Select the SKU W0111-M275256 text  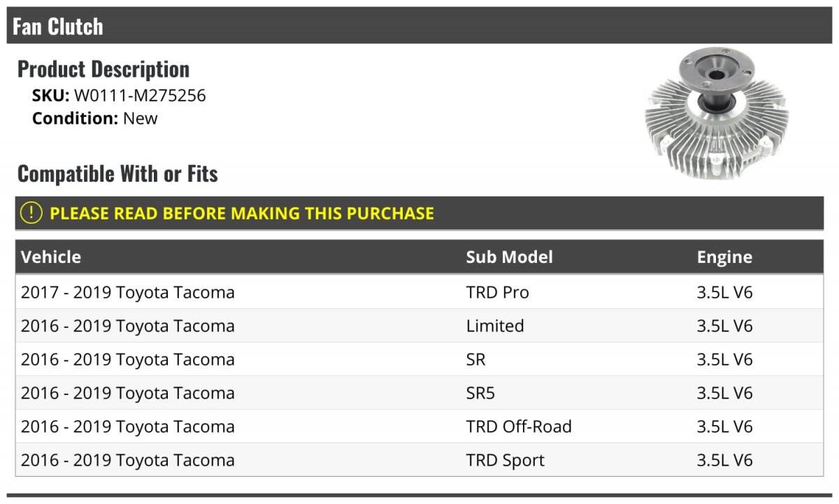[119, 95]
